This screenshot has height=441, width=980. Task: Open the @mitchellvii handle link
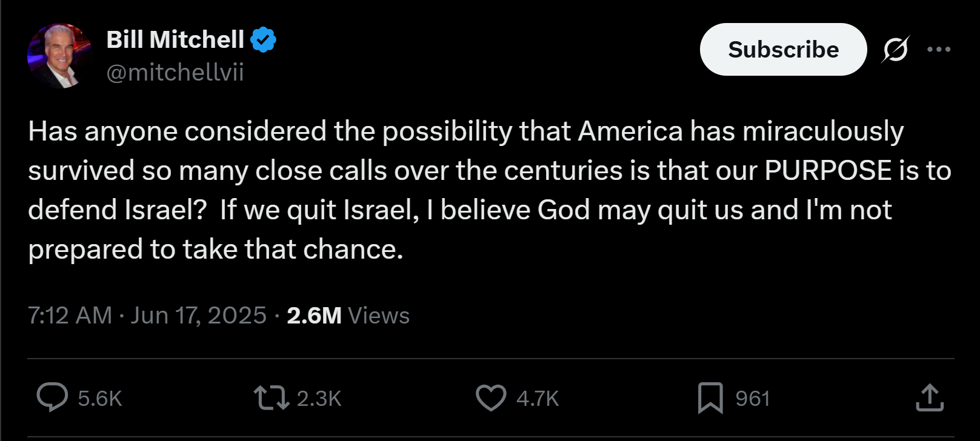click(x=175, y=73)
